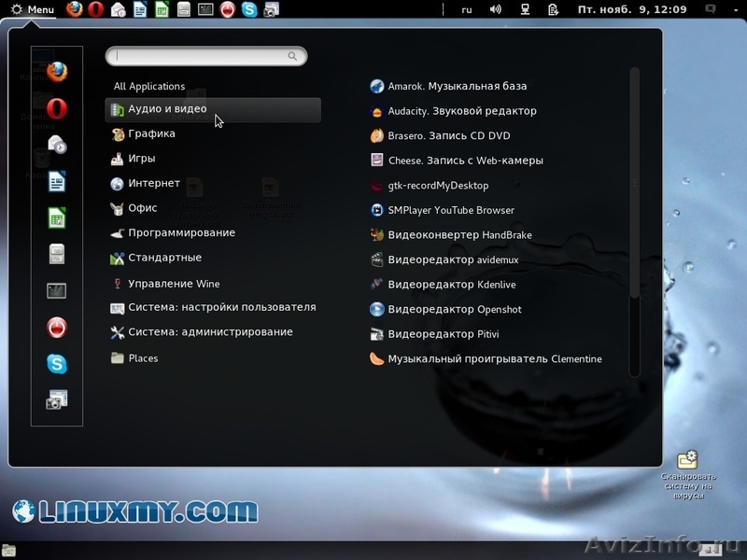Viewport: 747px width, 560px height.
Task: Launch Видеоредактор Pitivi
Action: (434, 334)
